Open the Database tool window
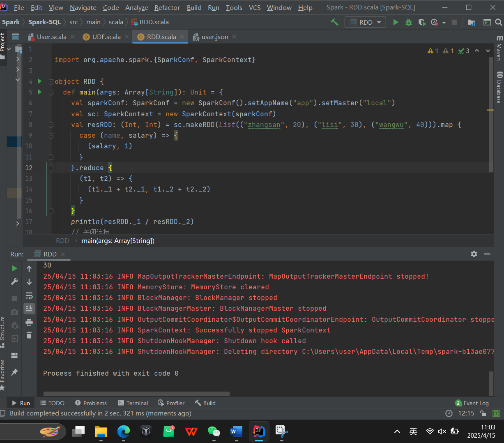This screenshot has height=443, width=504. [499, 87]
